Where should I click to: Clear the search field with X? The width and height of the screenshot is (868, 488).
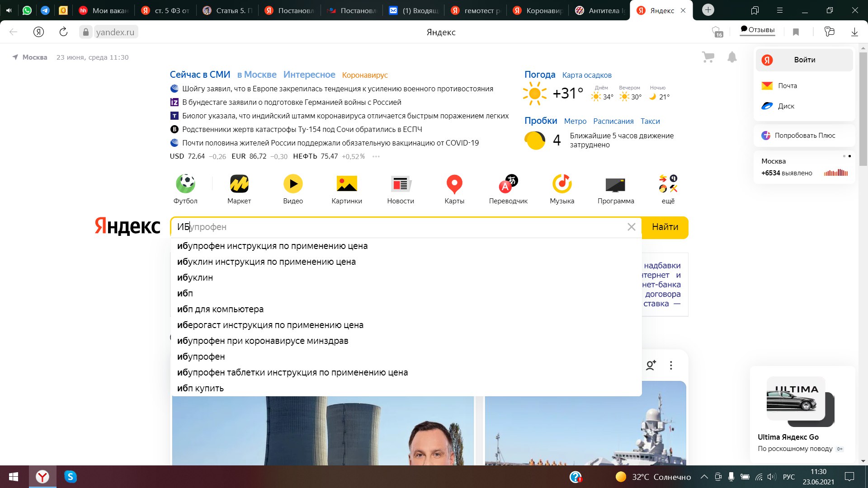[632, 227]
